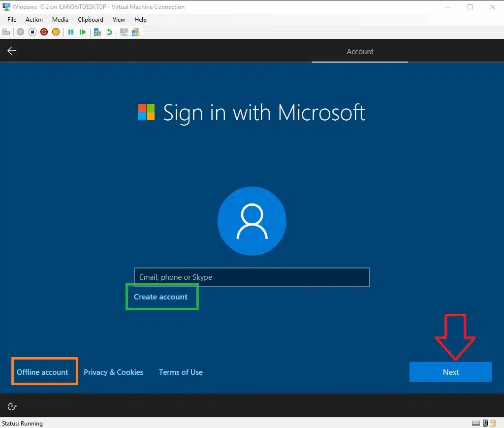Click the Status: Running text

[x=22, y=423]
